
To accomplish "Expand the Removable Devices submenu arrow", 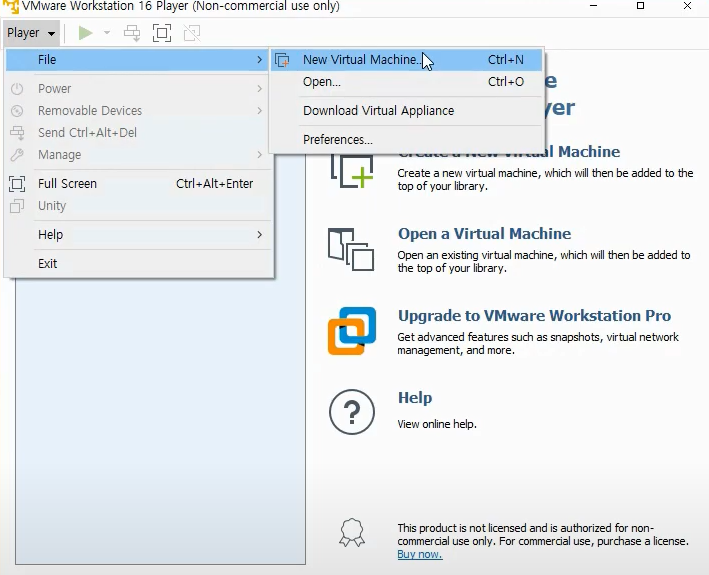I will [x=260, y=111].
